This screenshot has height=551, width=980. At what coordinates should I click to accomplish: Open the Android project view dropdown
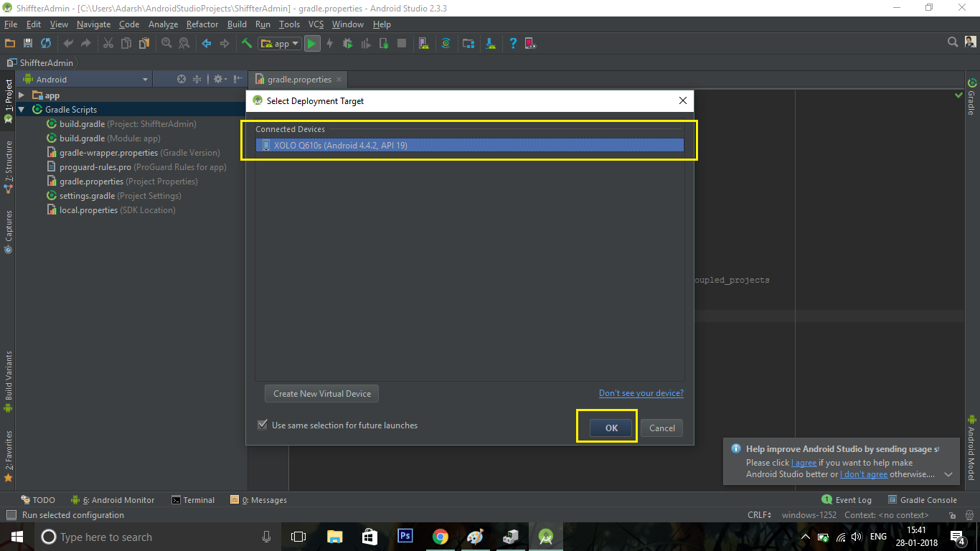86,80
